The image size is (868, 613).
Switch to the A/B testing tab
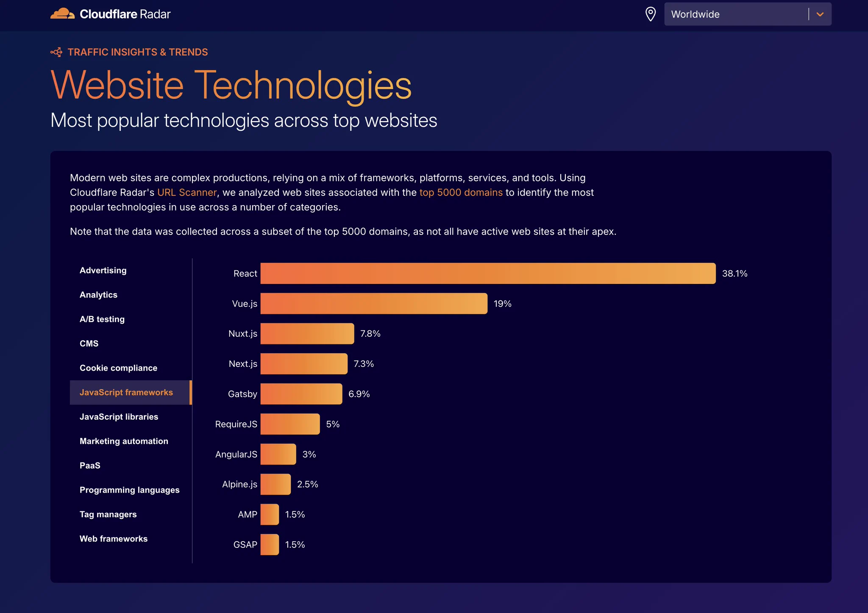(131, 319)
